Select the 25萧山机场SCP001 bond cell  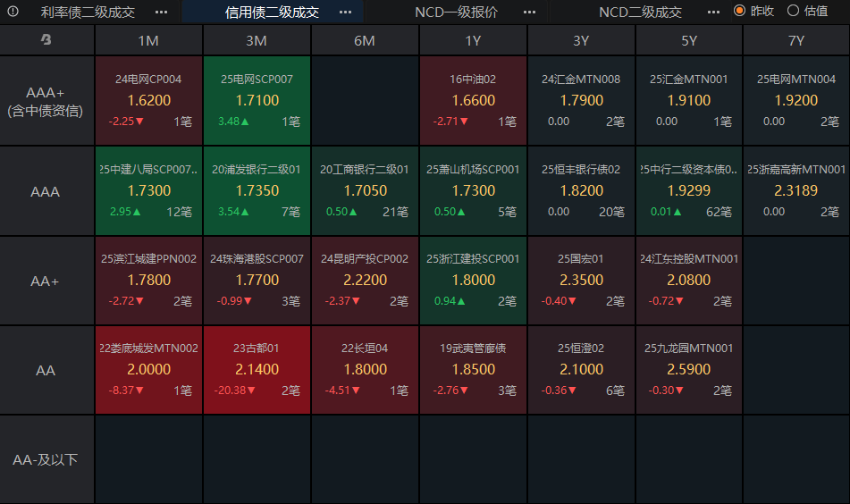[x=473, y=190]
